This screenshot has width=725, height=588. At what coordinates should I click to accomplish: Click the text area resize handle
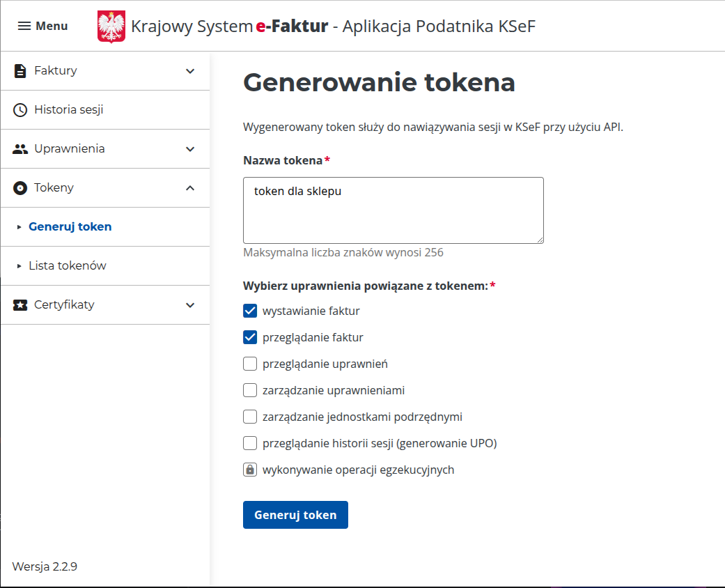coord(540,240)
